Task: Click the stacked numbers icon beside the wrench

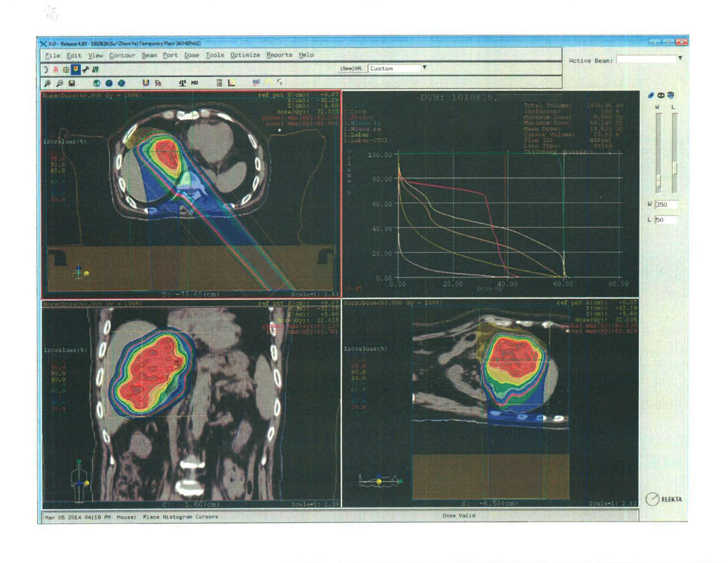Action: click(x=95, y=69)
